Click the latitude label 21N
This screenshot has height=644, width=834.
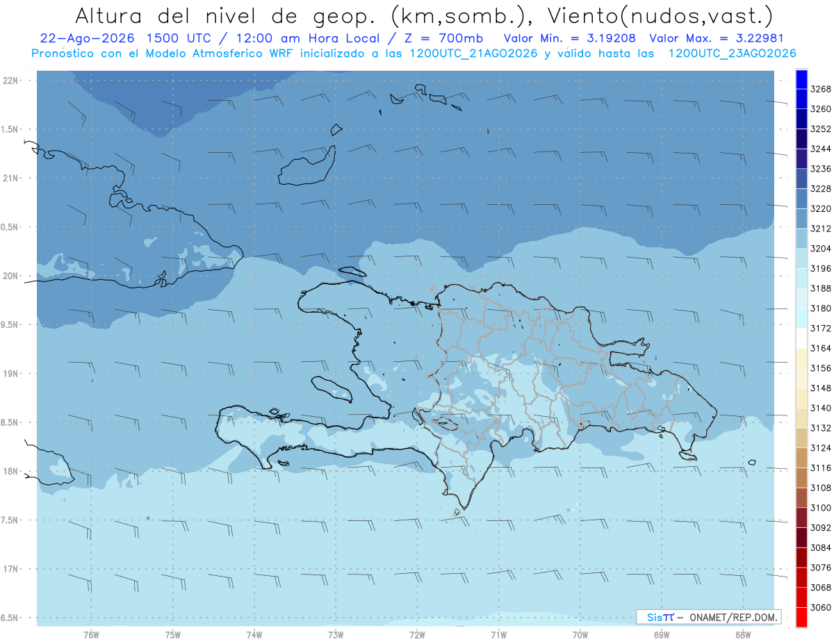point(10,178)
